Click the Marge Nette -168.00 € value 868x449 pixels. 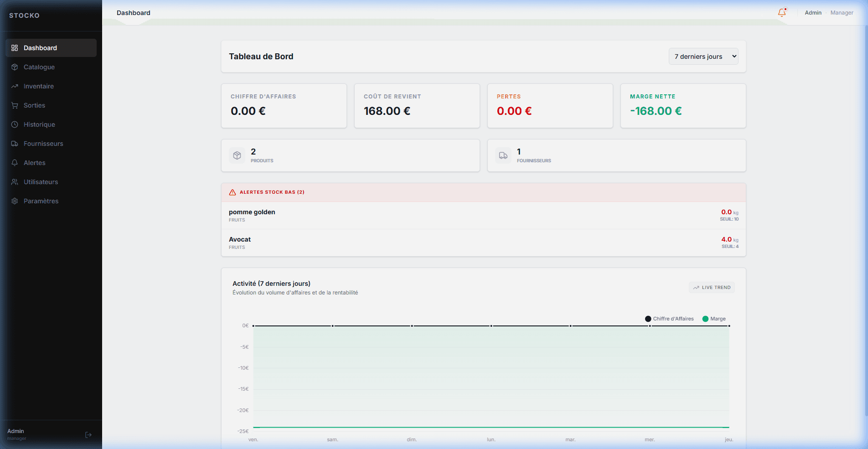(656, 111)
